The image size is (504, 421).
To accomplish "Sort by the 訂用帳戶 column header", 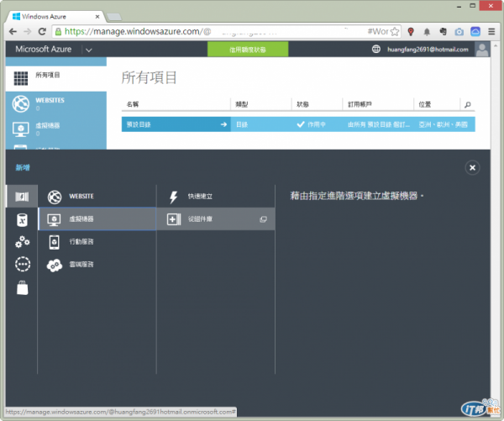I will 360,104.
